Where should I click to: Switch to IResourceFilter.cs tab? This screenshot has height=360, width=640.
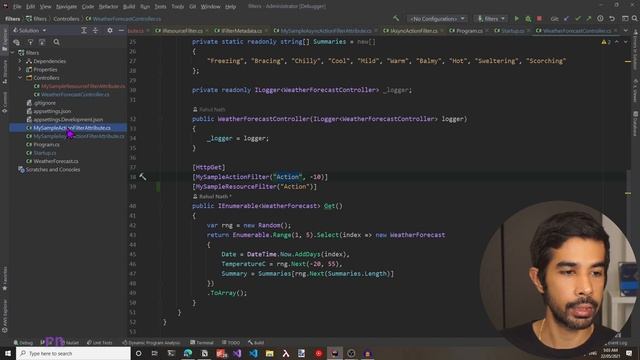[x=182, y=31]
